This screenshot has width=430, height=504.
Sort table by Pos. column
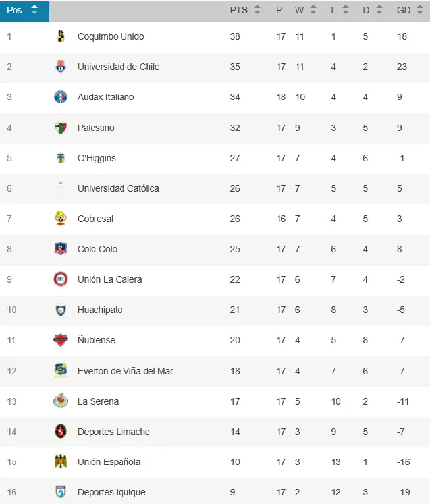(22, 11)
